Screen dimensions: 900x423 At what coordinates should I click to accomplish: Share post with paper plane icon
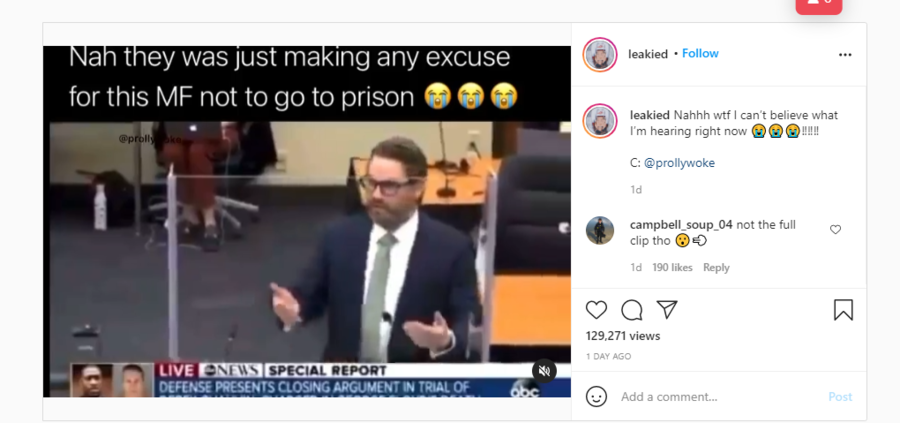pos(667,309)
